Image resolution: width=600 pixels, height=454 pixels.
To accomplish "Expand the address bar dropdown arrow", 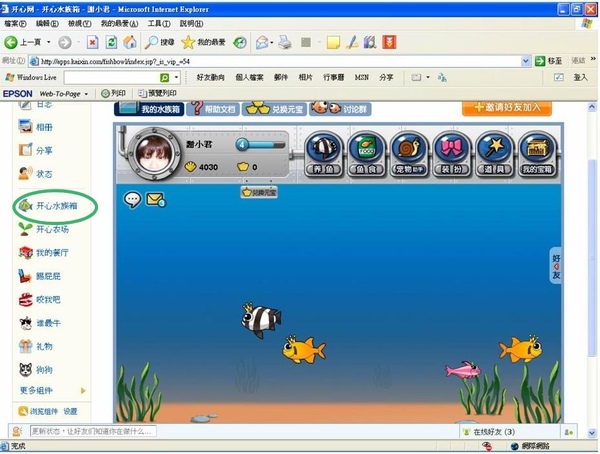I will coord(526,61).
